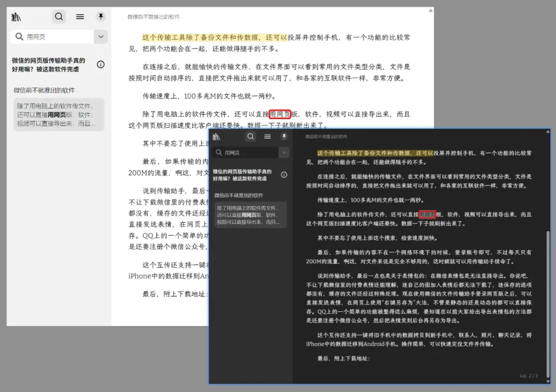Click section heading 微信前不就推出的软件 in dark sidebar

click(239, 195)
